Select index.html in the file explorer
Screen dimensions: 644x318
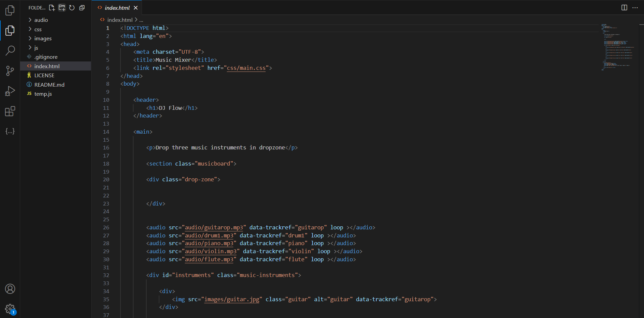[55, 66]
